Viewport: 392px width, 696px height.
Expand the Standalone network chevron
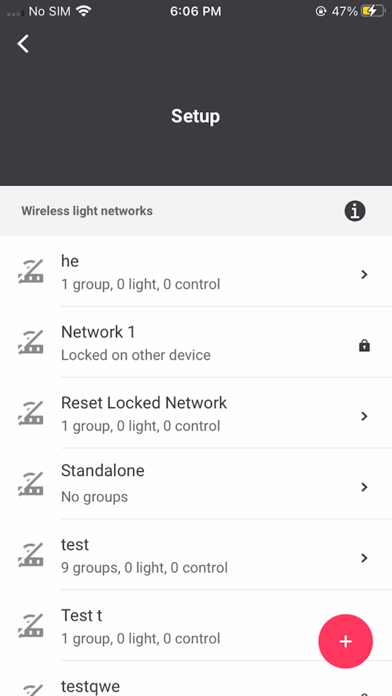coord(364,487)
